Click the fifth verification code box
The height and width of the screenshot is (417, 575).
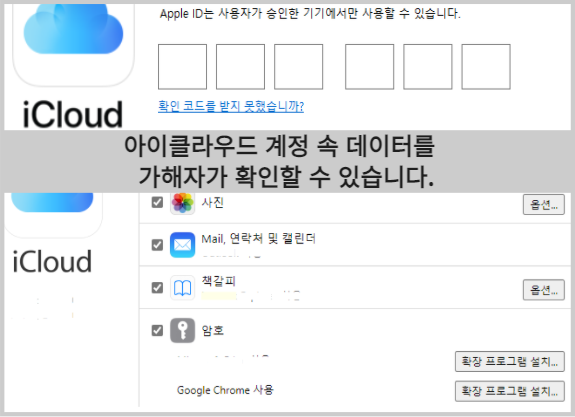tap(428, 67)
